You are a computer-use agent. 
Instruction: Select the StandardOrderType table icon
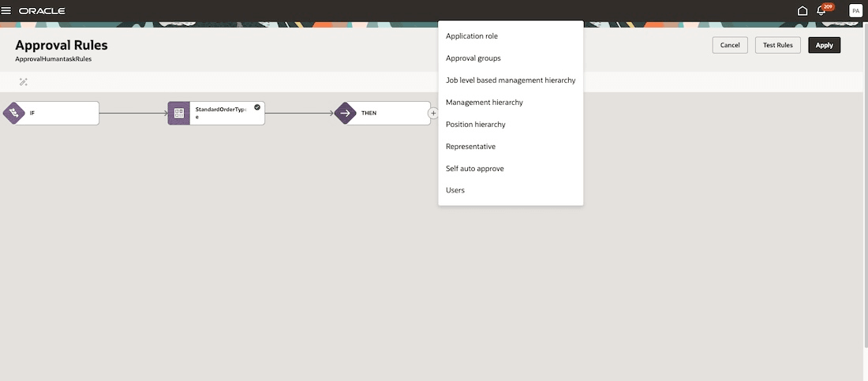tap(179, 113)
